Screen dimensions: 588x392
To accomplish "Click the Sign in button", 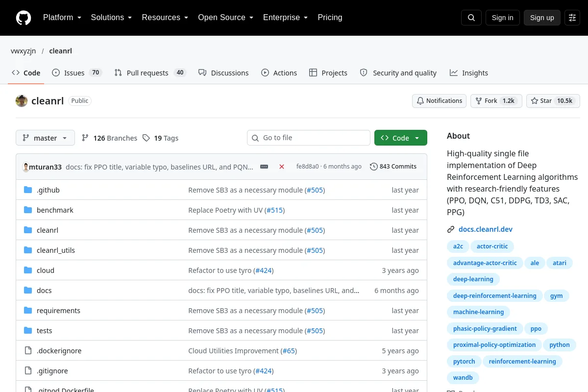I will [502, 18].
